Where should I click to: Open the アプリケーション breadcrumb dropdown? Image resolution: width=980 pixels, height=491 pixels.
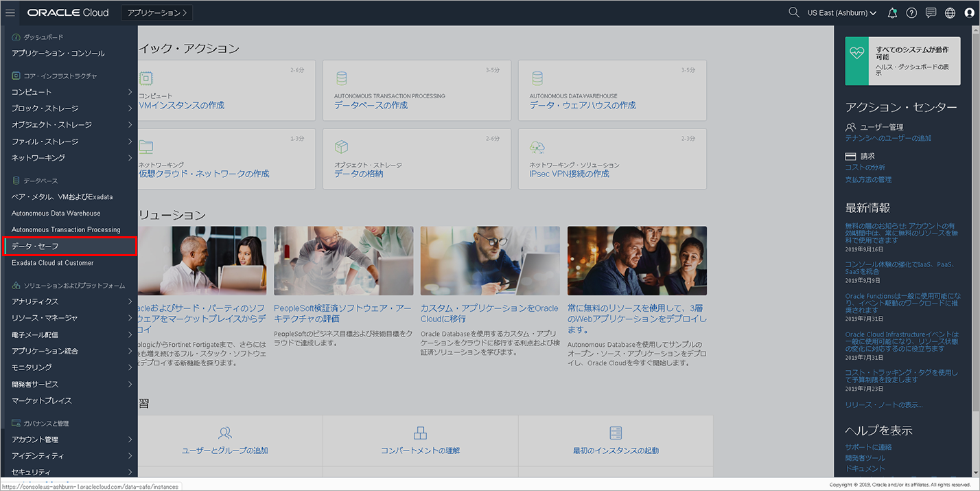156,12
